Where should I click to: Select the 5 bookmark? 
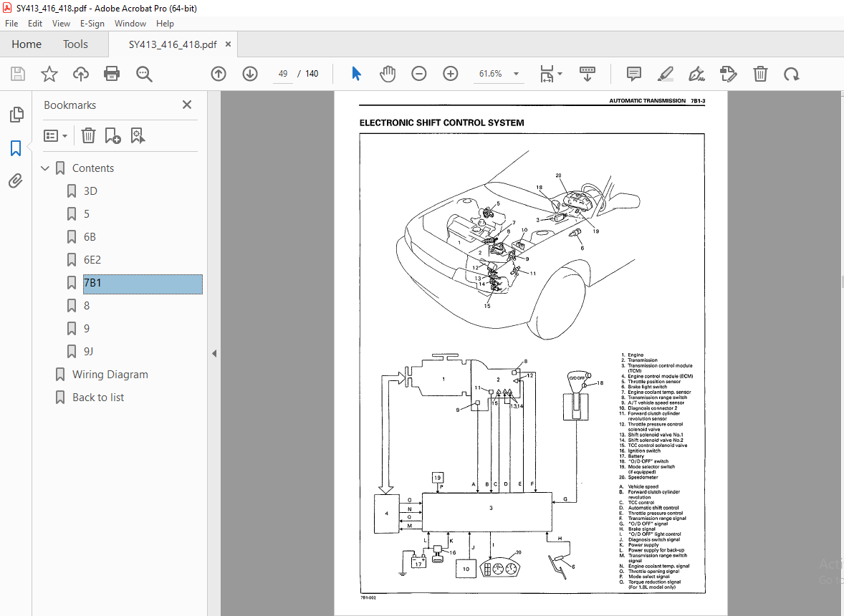(87, 214)
